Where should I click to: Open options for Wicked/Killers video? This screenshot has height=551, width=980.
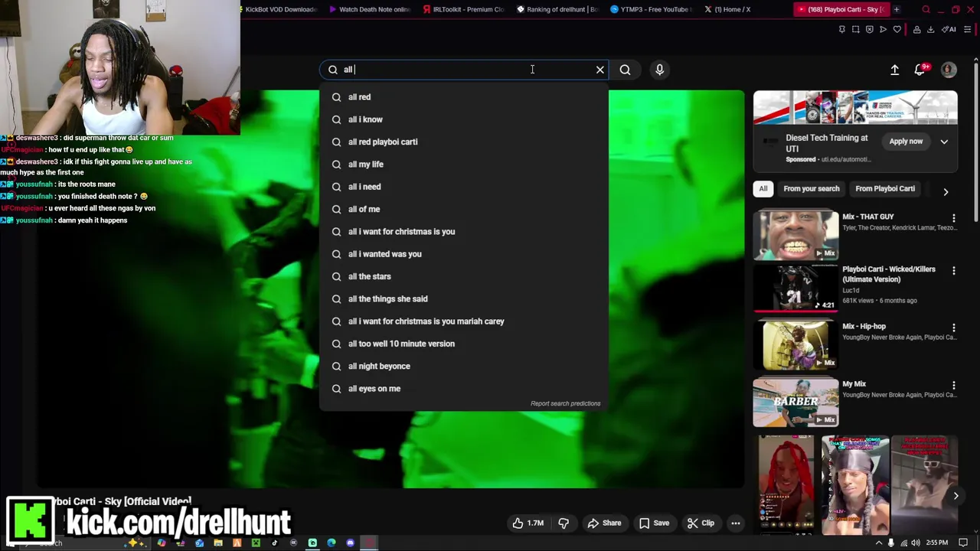tap(954, 271)
